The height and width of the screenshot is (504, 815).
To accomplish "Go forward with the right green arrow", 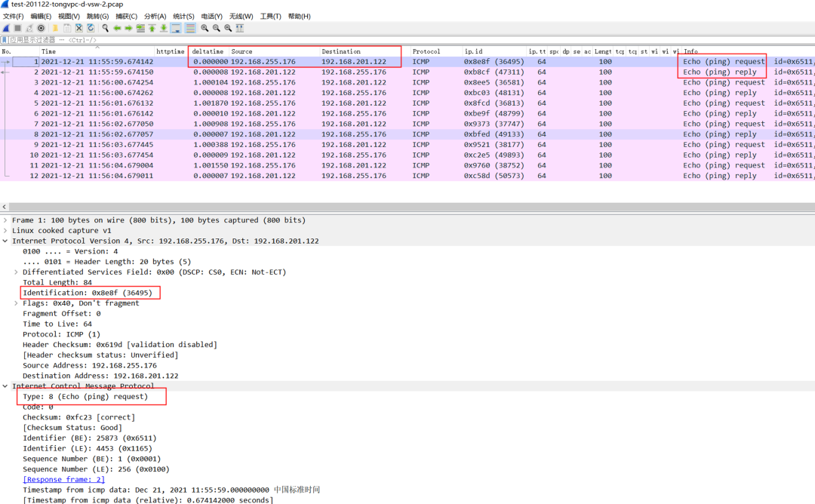I will (128, 28).
